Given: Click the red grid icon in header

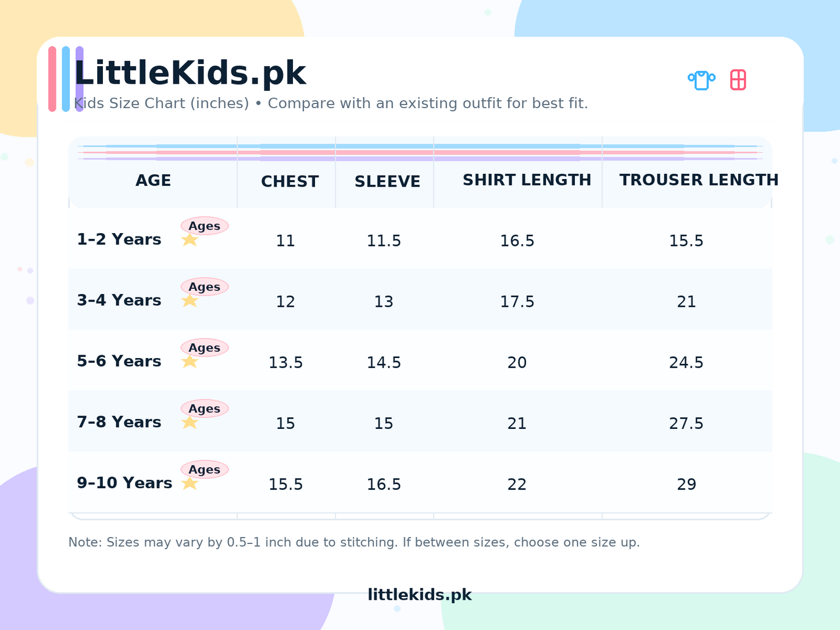Looking at the screenshot, I should (738, 80).
